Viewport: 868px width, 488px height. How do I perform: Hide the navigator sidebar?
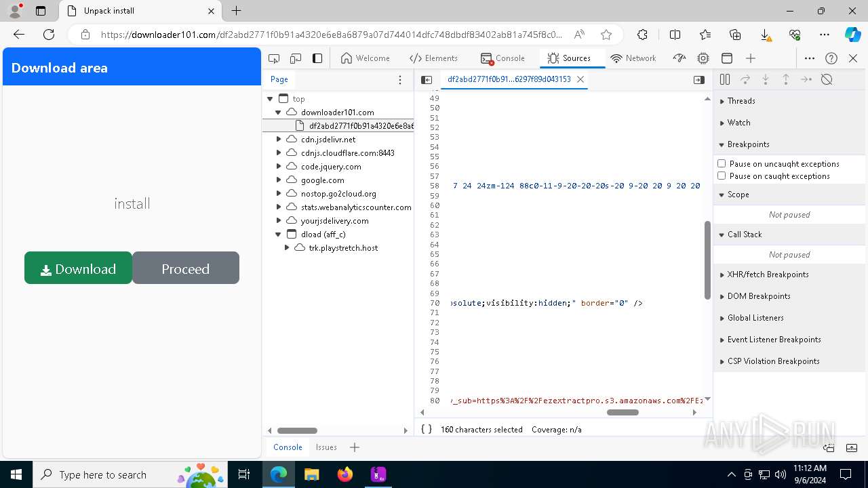427,79
